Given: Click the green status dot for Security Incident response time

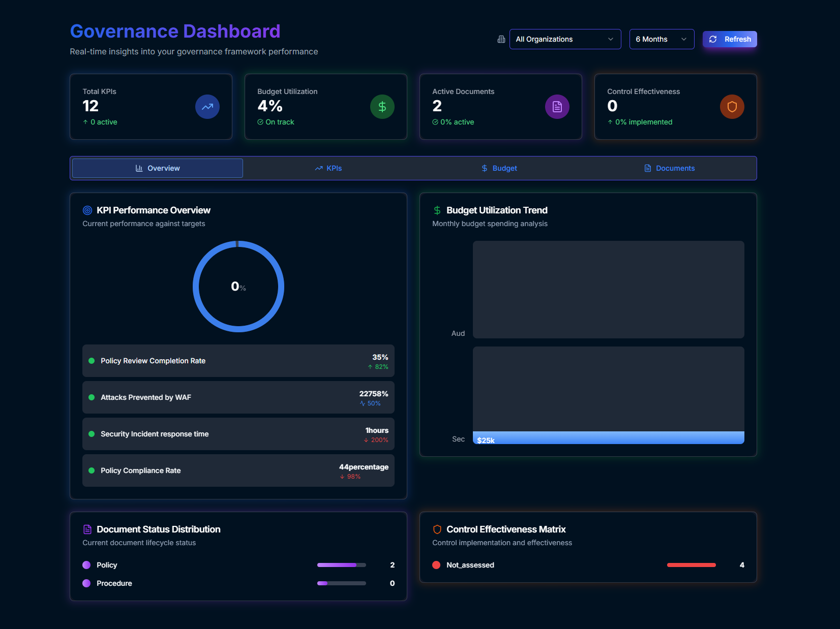Looking at the screenshot, I should 92,434.
